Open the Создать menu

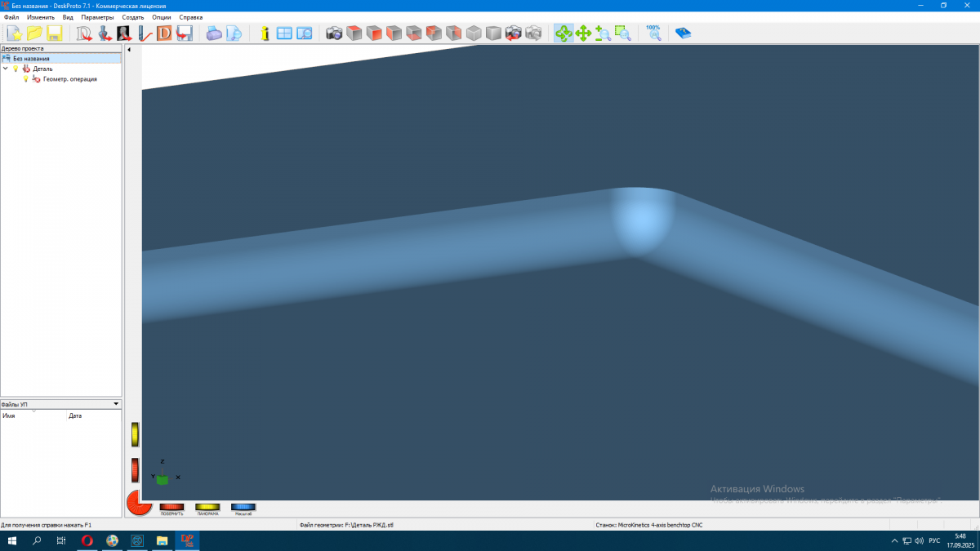click(133, 17)
